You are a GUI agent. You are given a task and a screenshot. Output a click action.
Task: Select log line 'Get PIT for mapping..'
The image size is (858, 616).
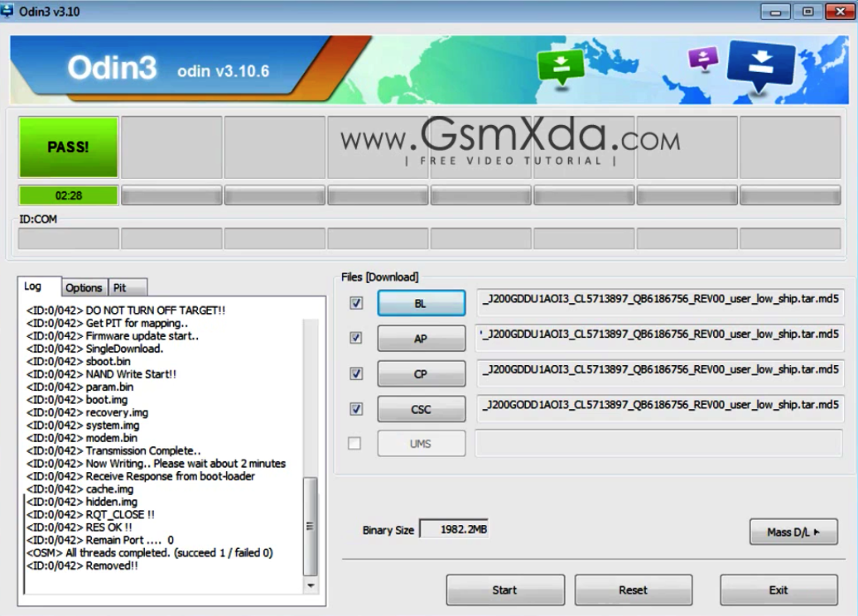pos(108,324)
